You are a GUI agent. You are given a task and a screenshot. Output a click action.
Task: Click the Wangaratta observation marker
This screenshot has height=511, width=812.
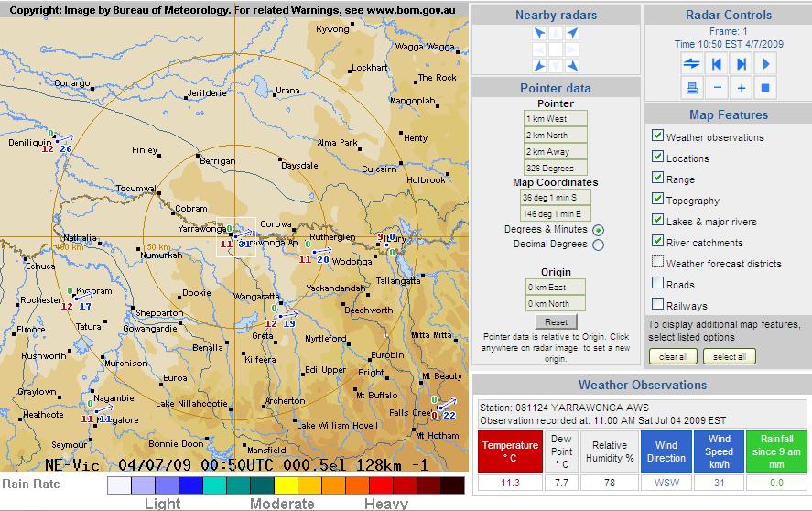pos(281,316)
